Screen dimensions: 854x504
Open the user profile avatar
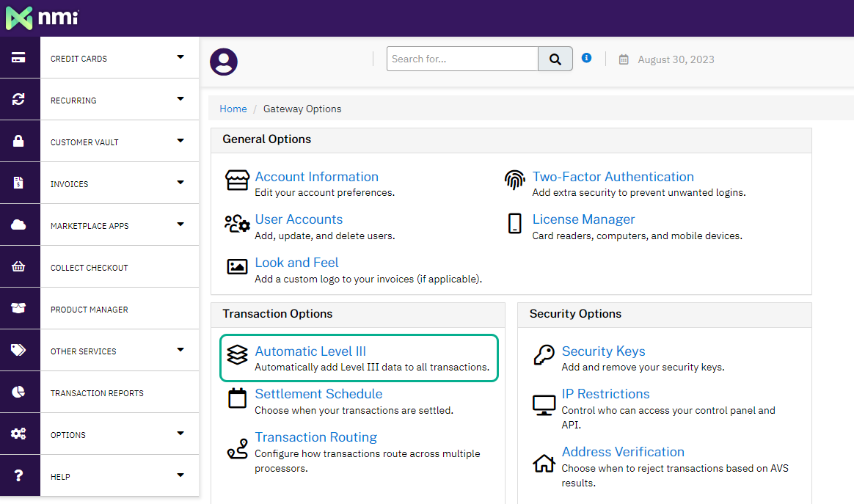[224, 62]
